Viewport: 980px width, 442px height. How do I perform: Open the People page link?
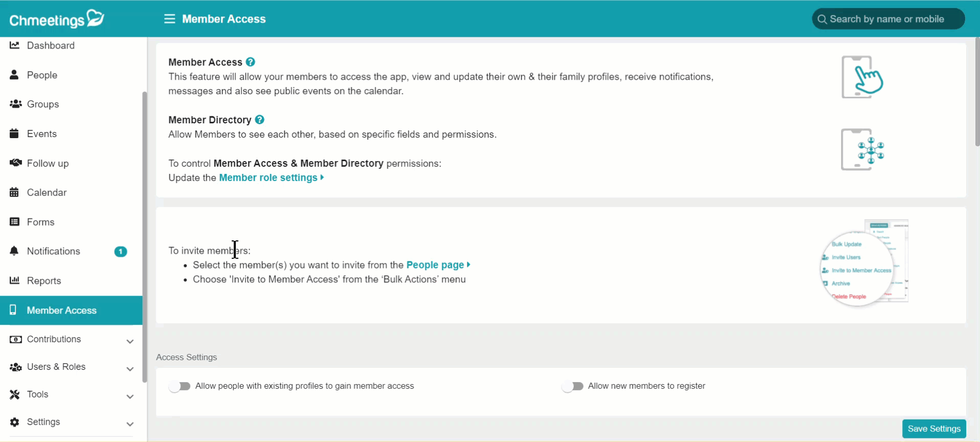tap(438, 265)
